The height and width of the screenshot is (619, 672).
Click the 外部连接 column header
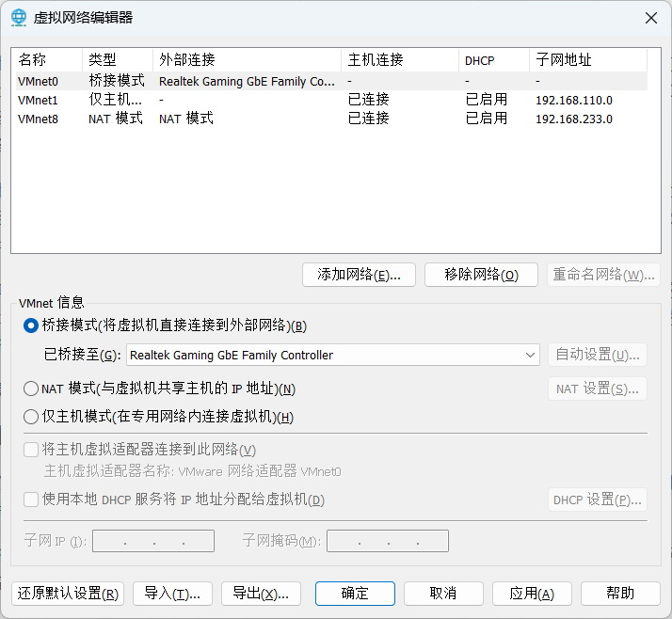click(x=247, y=60)
